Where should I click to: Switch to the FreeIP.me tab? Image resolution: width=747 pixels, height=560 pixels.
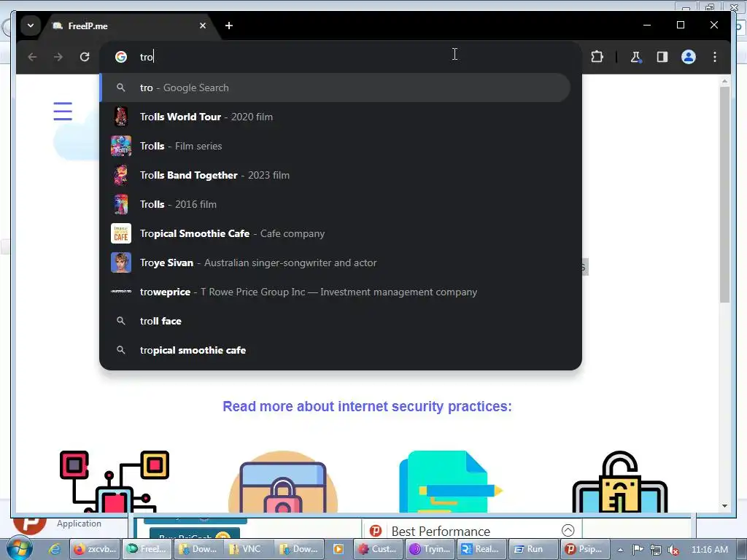tap(128, 26)
